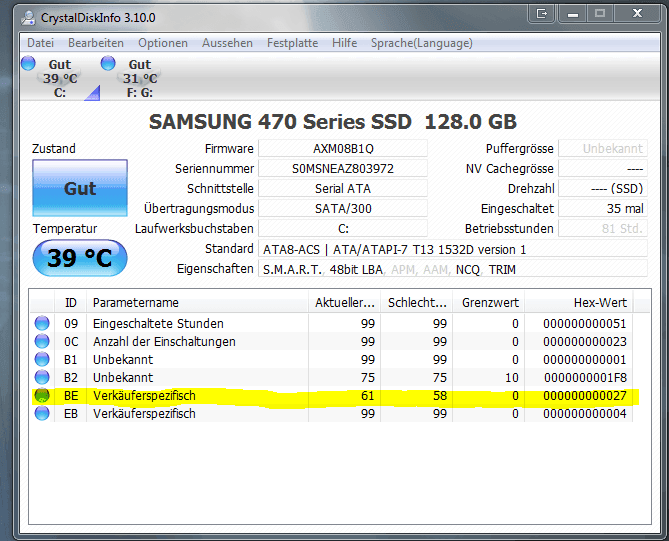
Task: Click the Eigenschaften field with S.M.A.R.T.
Action: (x=453, y=269)
